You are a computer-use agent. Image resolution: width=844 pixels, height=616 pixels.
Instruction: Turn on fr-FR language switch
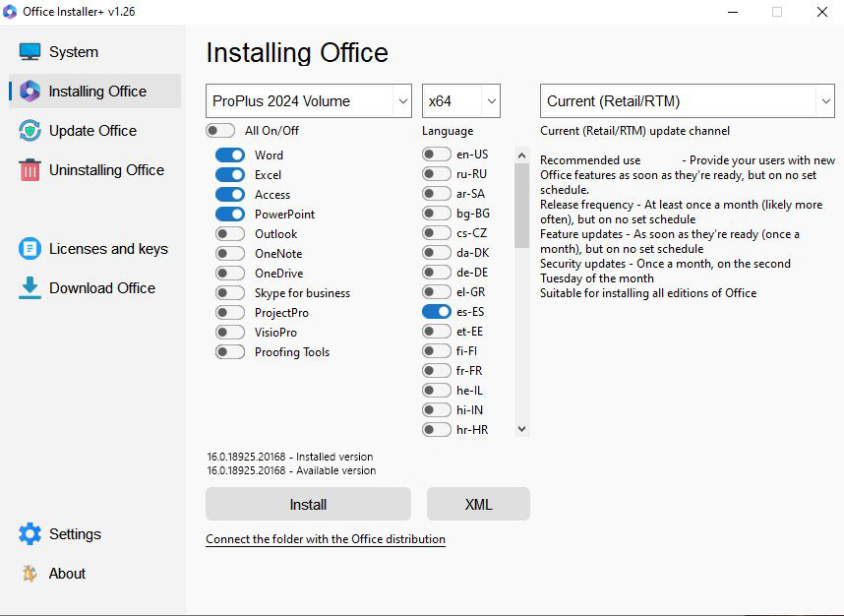[437, 370]
